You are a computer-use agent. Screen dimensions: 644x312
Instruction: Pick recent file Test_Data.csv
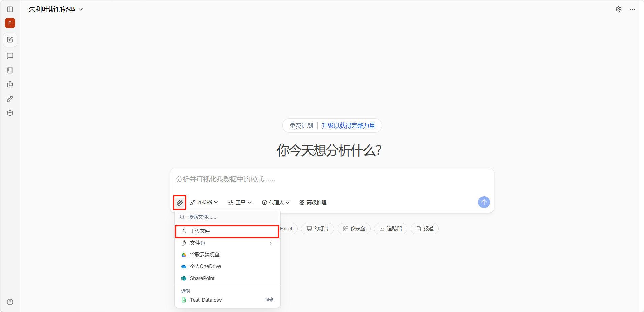coord(227,300)
